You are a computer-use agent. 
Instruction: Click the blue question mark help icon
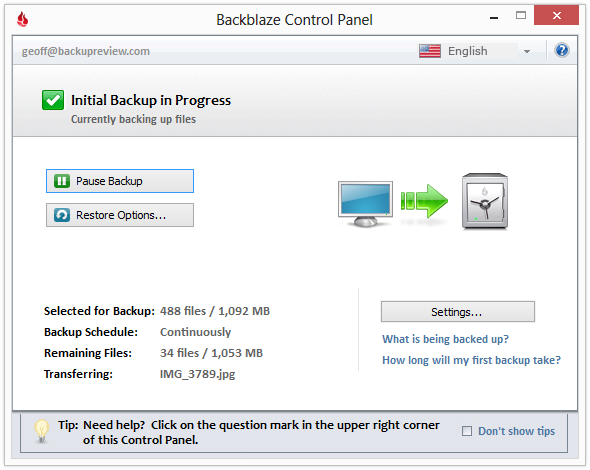click(561, 50)
